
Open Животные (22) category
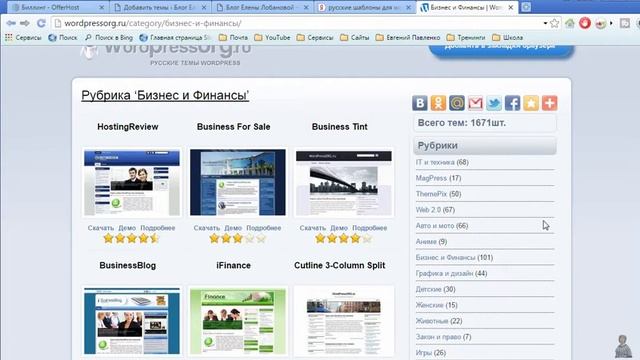click(x=439, y=321)
